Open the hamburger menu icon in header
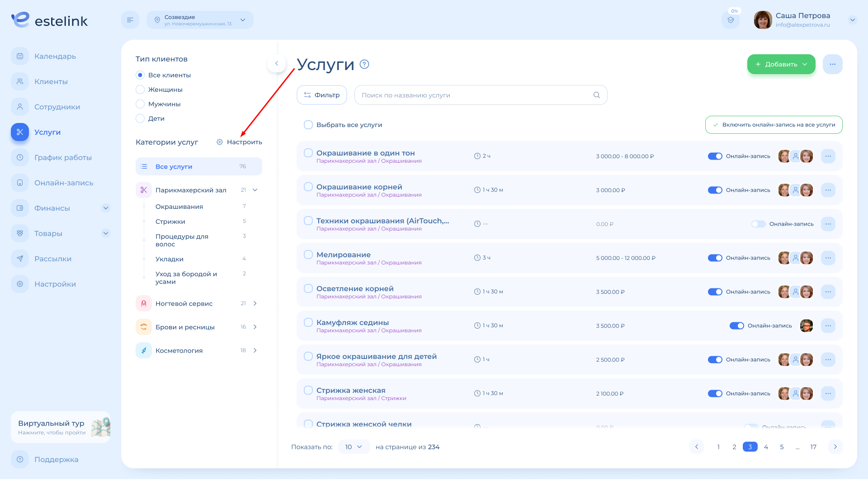 click(130, 20)
